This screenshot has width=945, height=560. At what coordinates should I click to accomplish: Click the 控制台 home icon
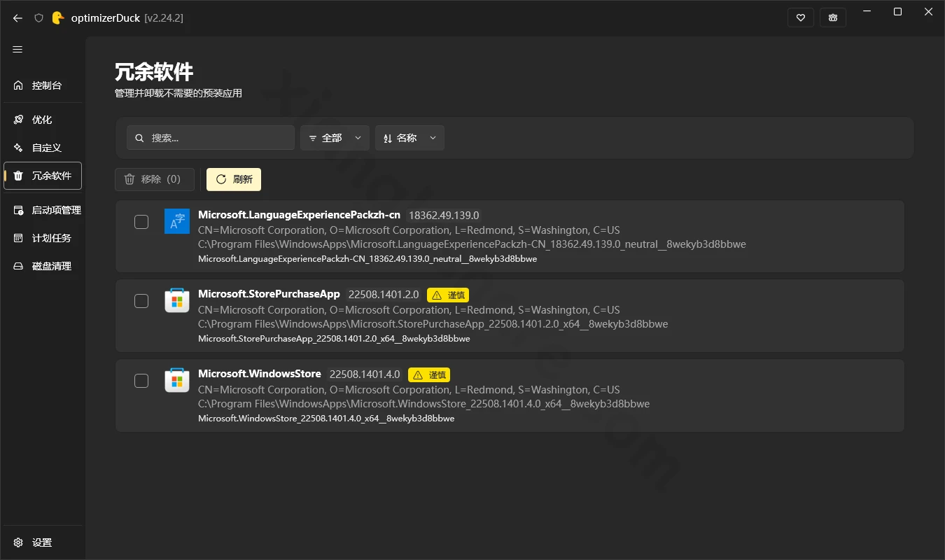coord(18,85)
